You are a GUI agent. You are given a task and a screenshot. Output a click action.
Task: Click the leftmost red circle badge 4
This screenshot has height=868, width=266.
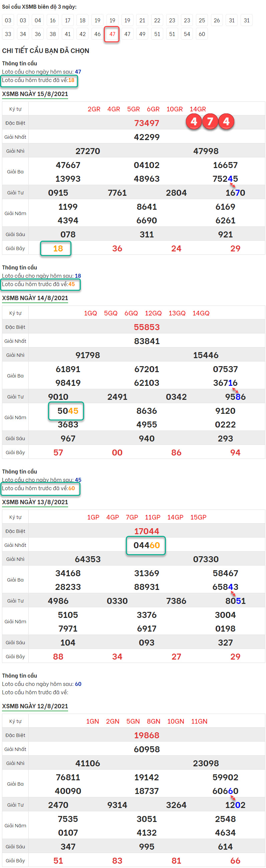click(x=194, y=122)
